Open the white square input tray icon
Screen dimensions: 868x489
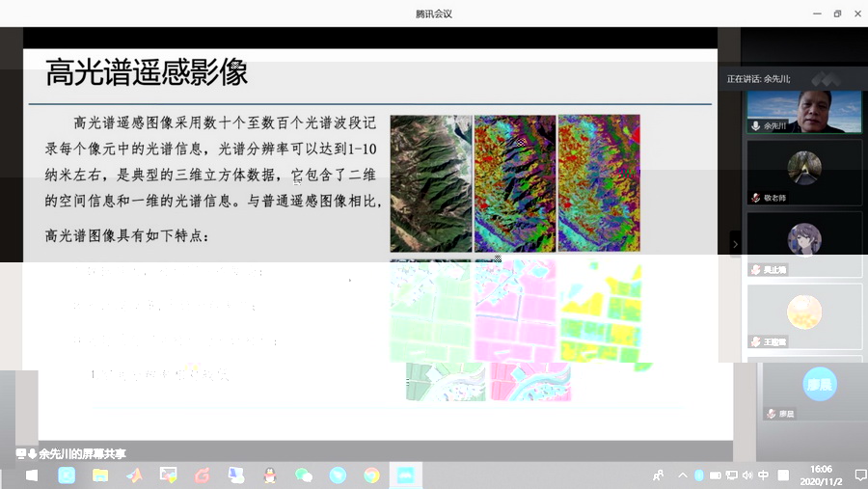click(783, 475)
